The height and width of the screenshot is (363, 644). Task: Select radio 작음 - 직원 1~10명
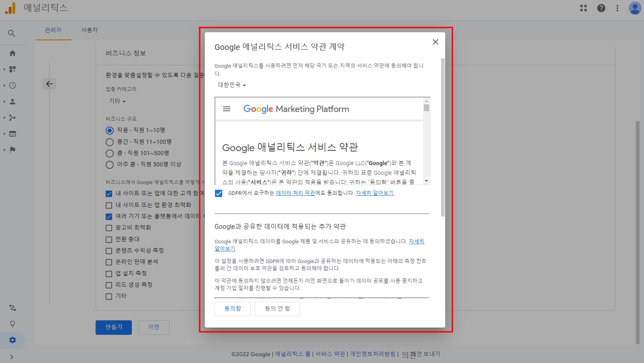click(x=109, y=130)
